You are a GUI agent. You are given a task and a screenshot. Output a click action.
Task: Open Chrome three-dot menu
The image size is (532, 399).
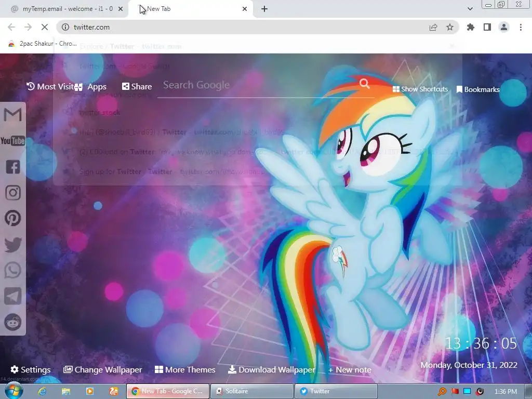coord(521,27)
